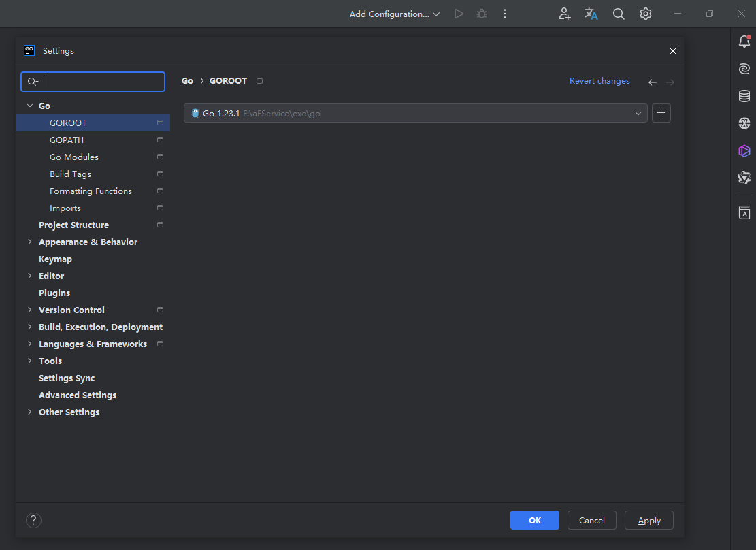Image resolution: width=756 pixels, height=550 pixels.
Task: Click the Revert changes link
Action: [599, 81]
